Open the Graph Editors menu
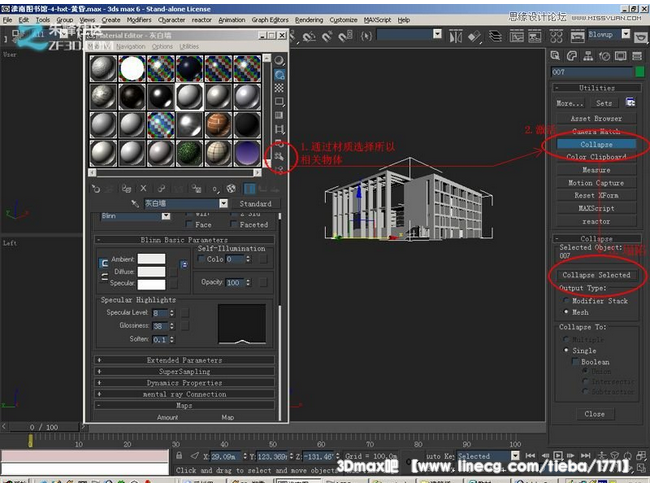 (270, 20)
